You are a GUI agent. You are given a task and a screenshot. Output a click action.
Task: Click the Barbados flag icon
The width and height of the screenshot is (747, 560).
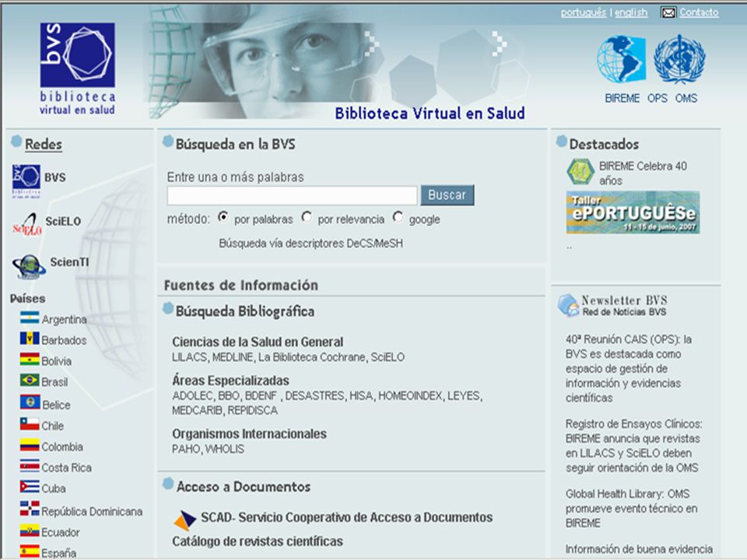30,338
